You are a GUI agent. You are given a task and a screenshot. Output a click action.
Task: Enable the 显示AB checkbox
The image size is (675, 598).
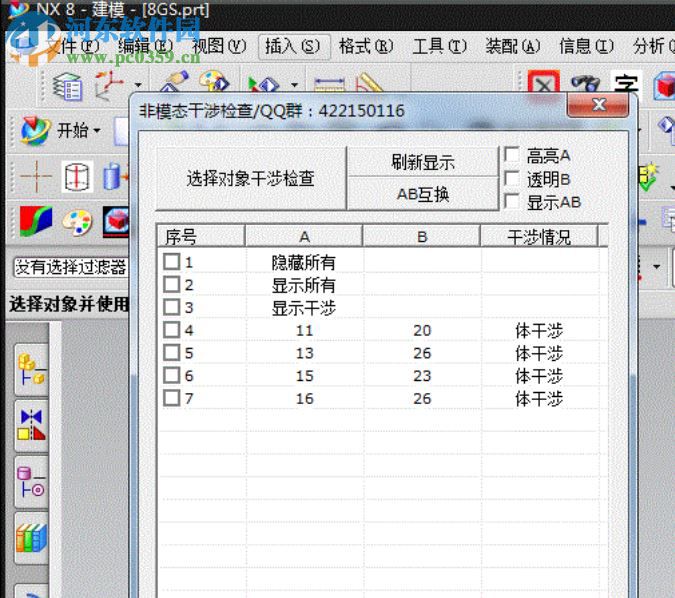pyautogui.click(x=511, y=201)
